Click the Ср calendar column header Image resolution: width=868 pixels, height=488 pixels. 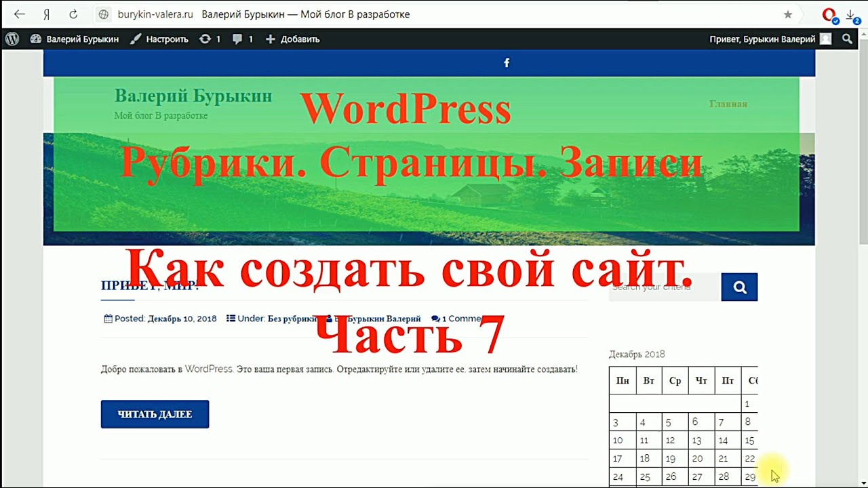point(675,381)
